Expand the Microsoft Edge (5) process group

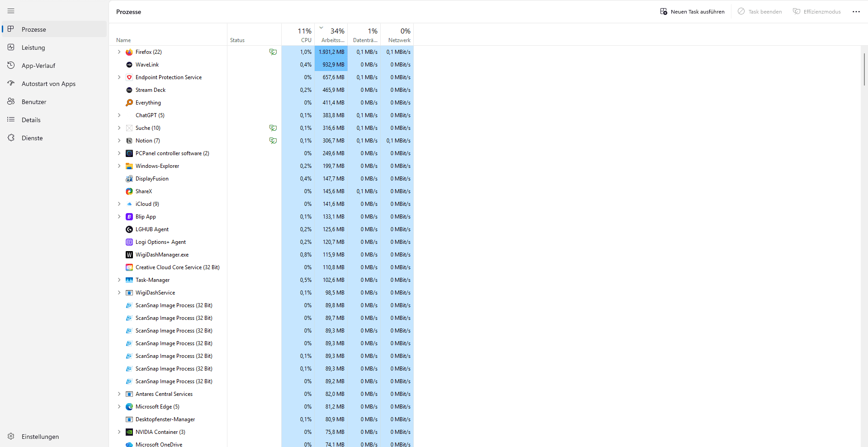click(119, 407)
